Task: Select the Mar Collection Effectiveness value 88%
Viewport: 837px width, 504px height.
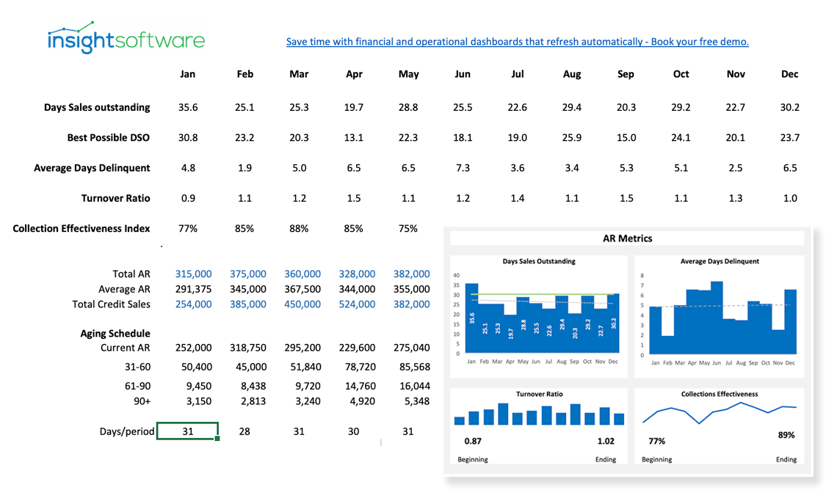Action: tap(299, 228)
